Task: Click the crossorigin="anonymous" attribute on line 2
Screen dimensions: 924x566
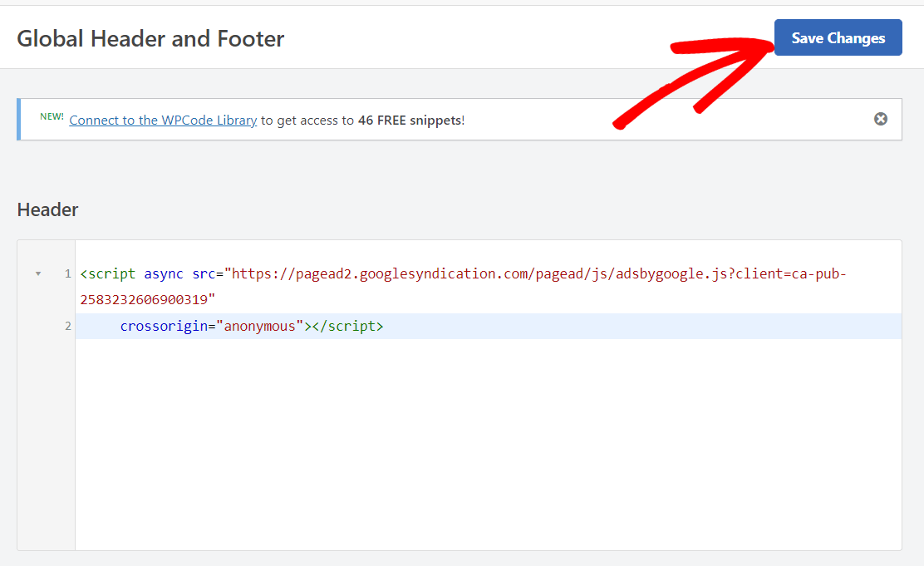Action: tap(210, 326)
